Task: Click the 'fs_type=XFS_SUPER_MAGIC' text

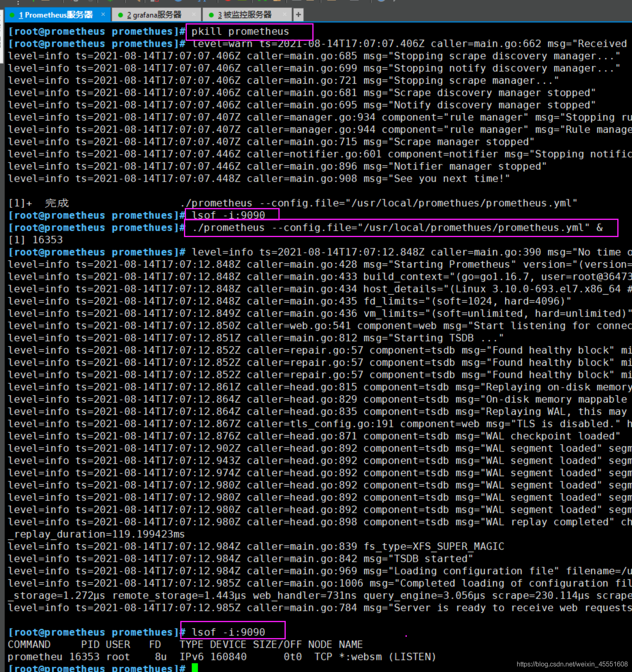Action: [x=434, y=547]
